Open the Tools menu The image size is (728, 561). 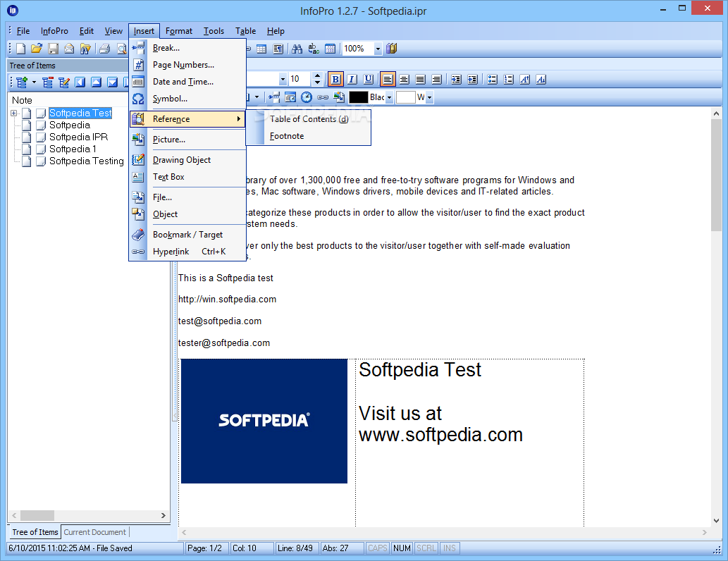pos(214,31)
